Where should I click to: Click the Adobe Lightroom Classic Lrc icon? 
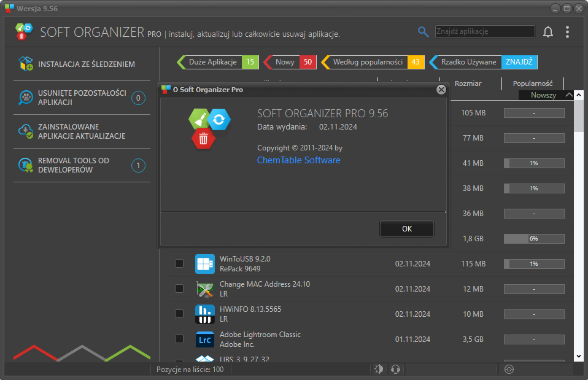pyautogui.click(x=205, y=339)
